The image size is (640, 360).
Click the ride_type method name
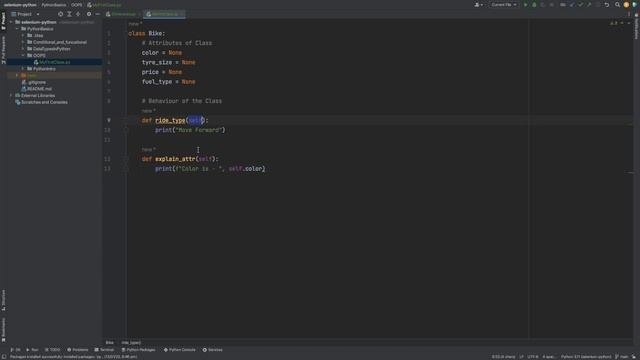(x=170, y=120)
